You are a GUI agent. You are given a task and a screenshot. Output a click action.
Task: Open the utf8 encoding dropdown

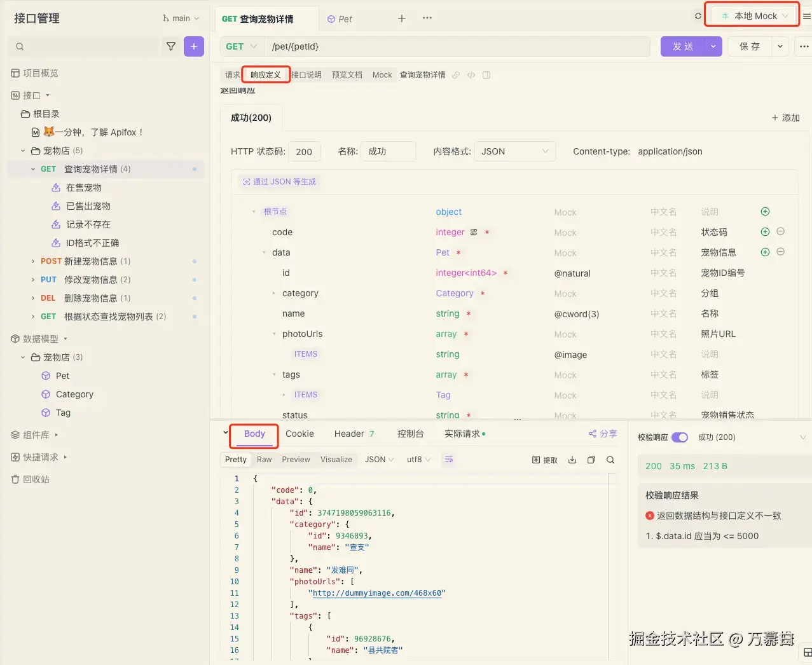(419, 460)
